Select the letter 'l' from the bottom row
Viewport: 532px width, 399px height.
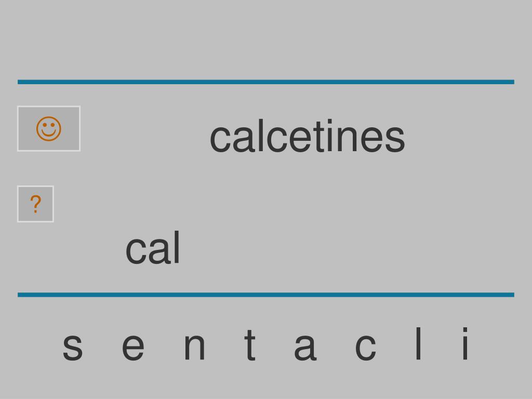[x=418, y=343]
